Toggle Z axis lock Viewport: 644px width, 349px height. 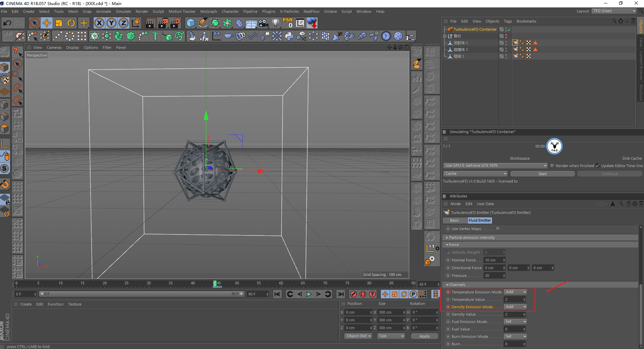click(x=124, y=23)
